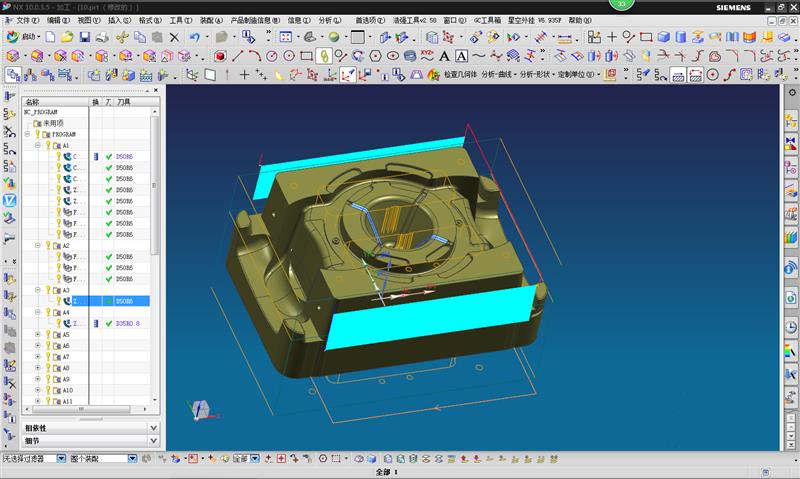Click the Undo arrow icon
The height and width of the screenshot is (479, 800).
point(193,37)
